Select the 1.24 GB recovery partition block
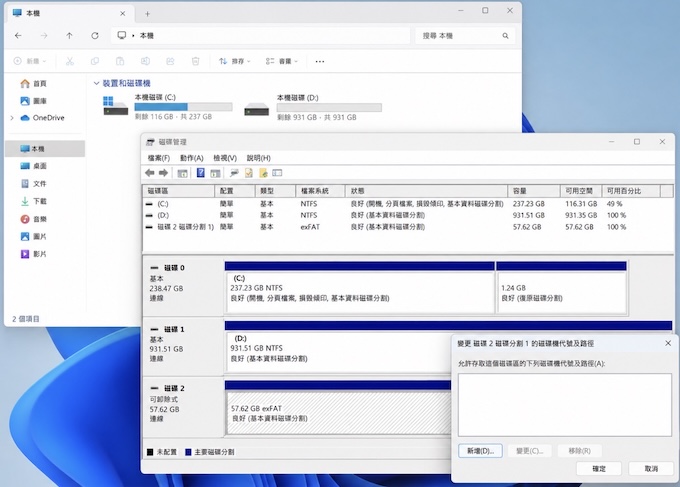The height and width of the screenshot is (487, 680). click(x=561, y=287)
